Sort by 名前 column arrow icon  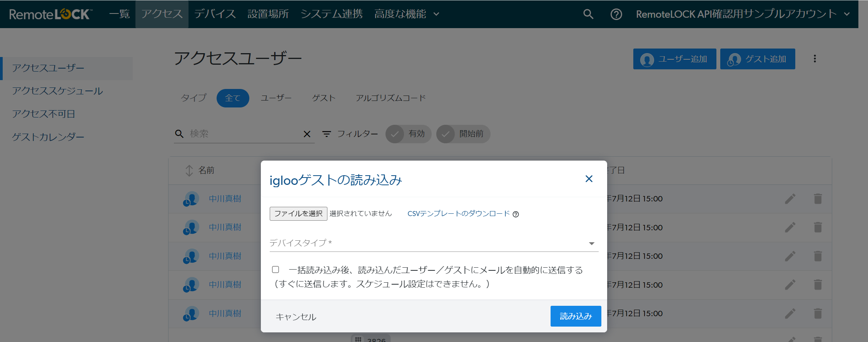tap(189, 170)
